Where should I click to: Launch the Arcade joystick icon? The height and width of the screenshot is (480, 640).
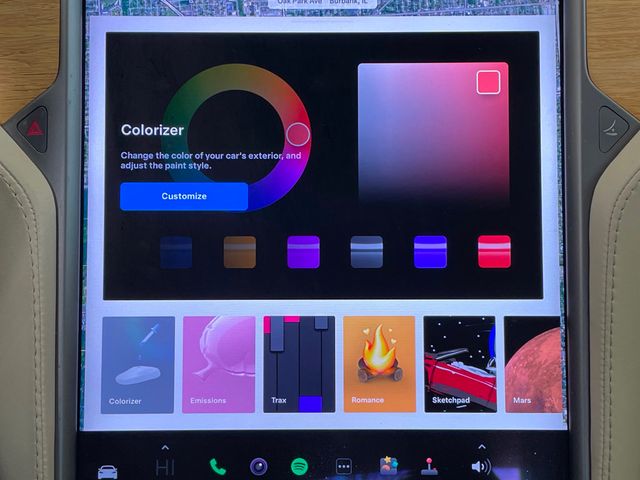pos(430,466)
